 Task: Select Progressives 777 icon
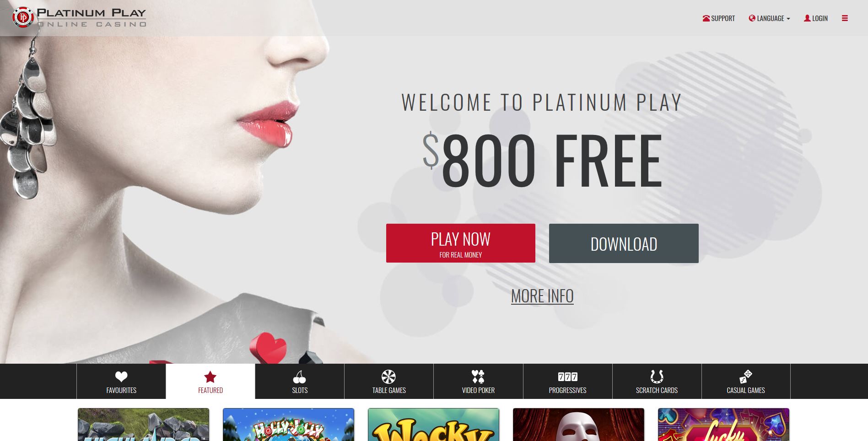[x=567, y=376]
